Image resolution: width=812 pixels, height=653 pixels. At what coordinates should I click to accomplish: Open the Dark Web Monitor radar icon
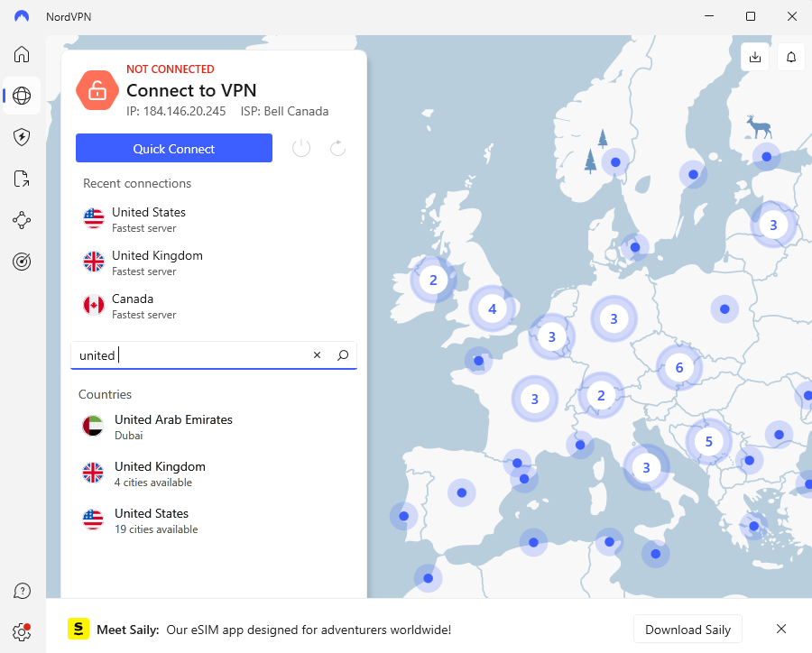coord(22,262)
